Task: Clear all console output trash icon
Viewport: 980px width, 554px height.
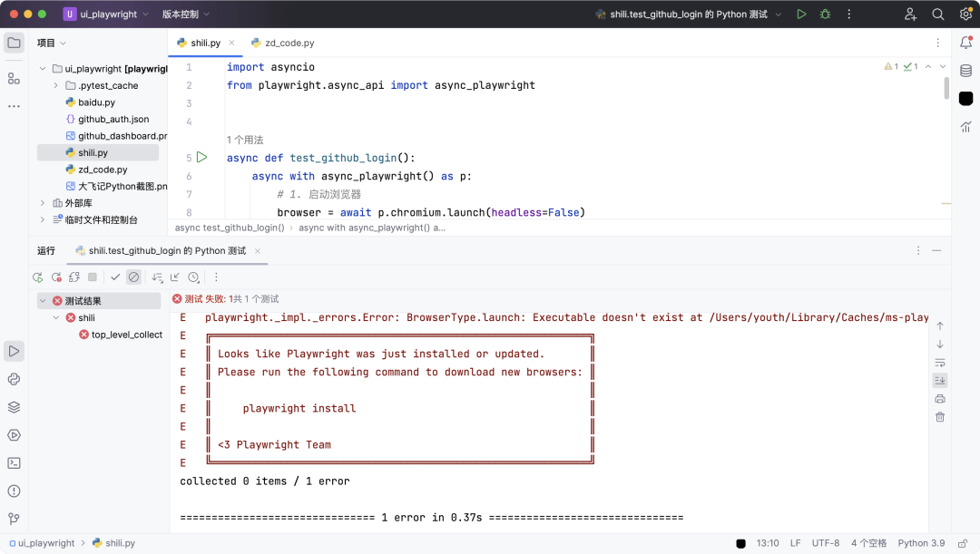Action: 940,416
